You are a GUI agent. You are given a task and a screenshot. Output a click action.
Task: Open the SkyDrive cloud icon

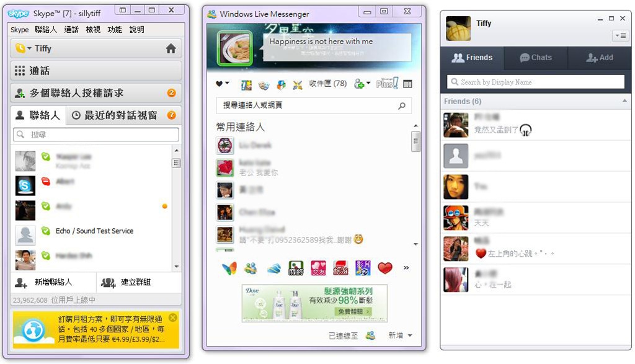click(x=273, y=269)
